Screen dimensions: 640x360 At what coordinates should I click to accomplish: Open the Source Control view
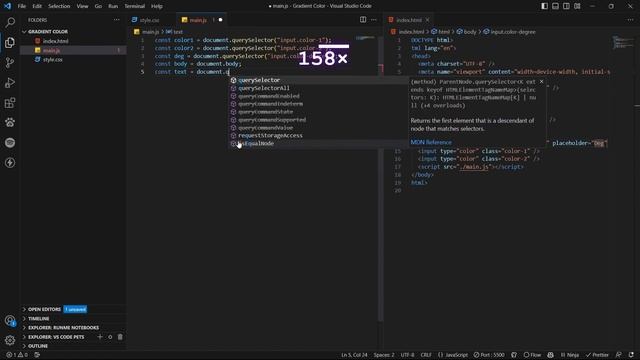tap(10, 62)
